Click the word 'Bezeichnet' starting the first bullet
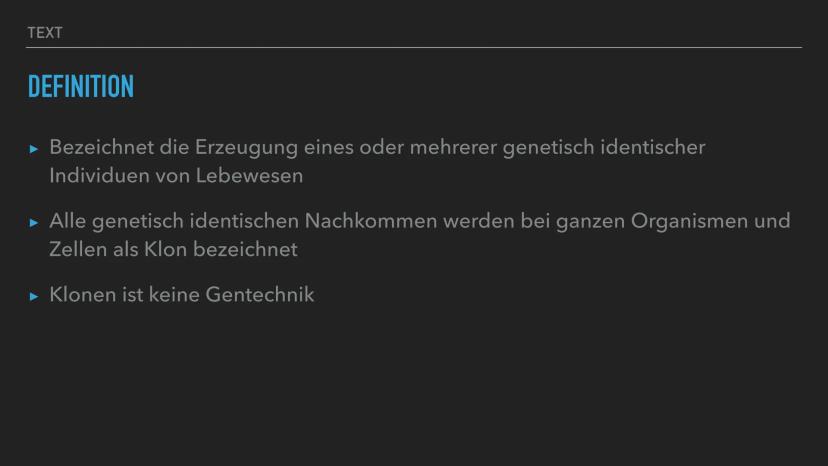The image size is (828, 466). click(x=101, y=148)
